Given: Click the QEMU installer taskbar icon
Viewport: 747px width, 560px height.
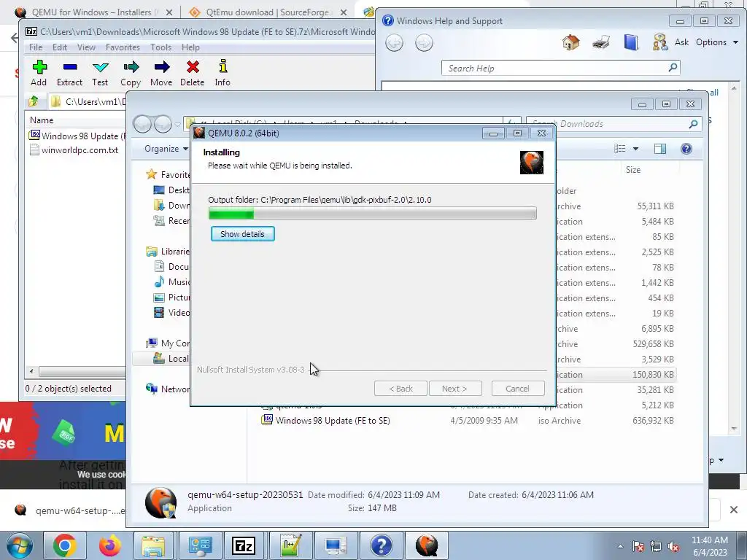Looking at the screenshot, I should coord(426,545).
